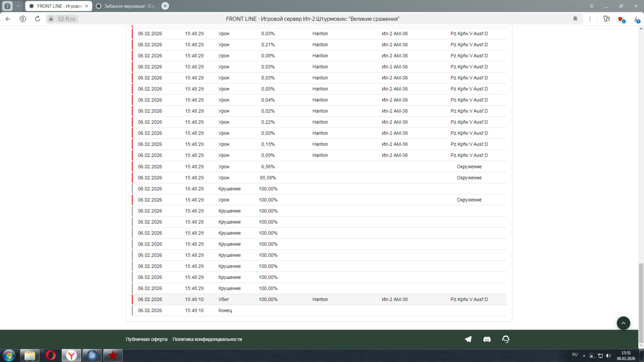Open a new browser tab

[165, 6]
